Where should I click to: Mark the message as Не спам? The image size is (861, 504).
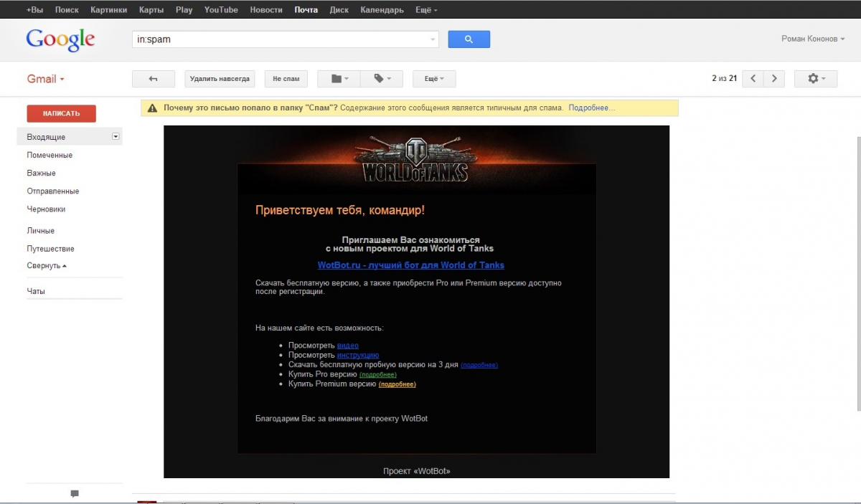(286, 79)
